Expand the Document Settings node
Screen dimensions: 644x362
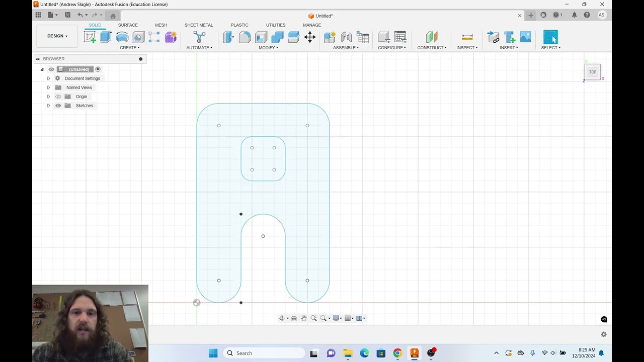coord(48,78)
